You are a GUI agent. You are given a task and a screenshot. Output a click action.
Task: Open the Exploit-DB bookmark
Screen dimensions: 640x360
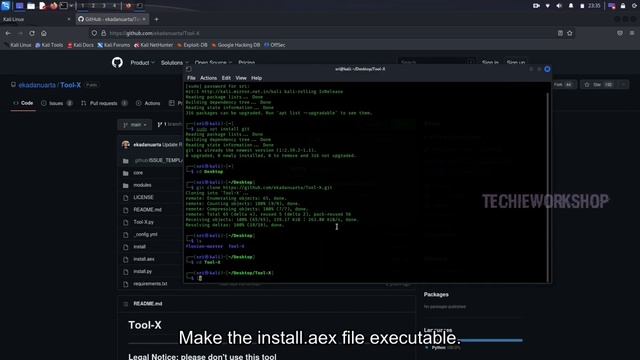pos(192,45)
